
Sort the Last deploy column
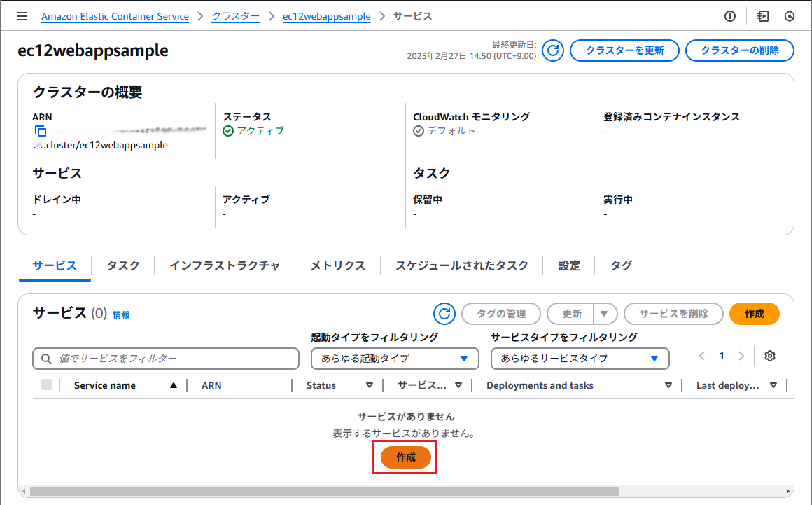coord(773,385)
